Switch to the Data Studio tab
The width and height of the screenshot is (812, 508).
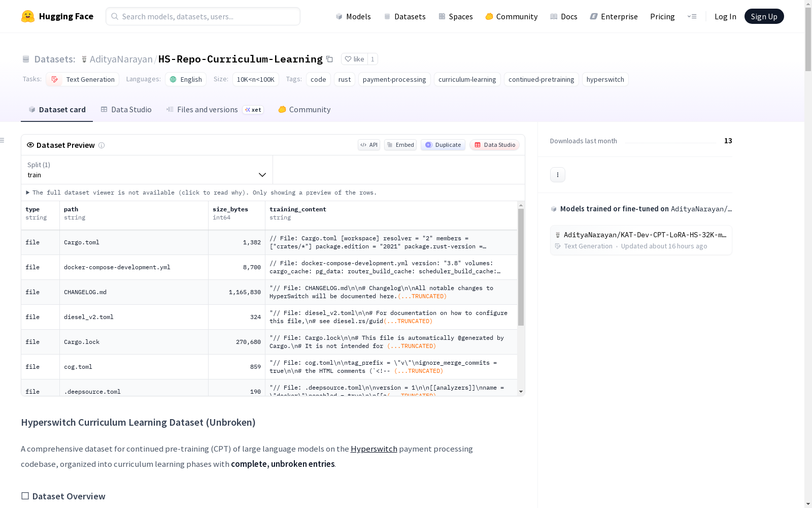click(x=126, y=110)
